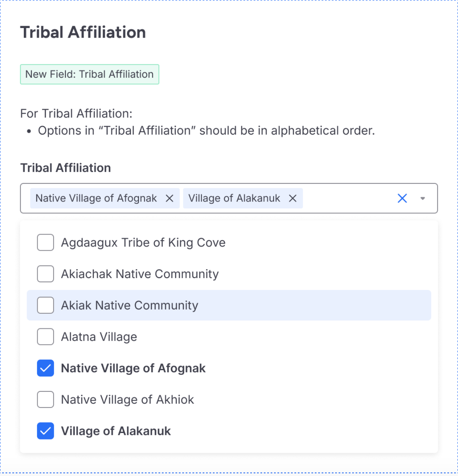Click the Native Village of Afognak chip label
Viewport: 458px width, 476px height.
coord(96,198)
